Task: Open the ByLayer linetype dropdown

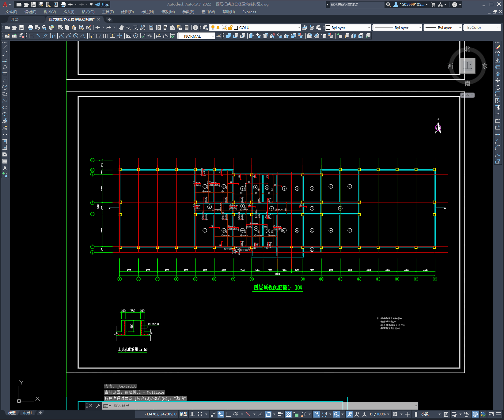Action: (x=398, y=28)
